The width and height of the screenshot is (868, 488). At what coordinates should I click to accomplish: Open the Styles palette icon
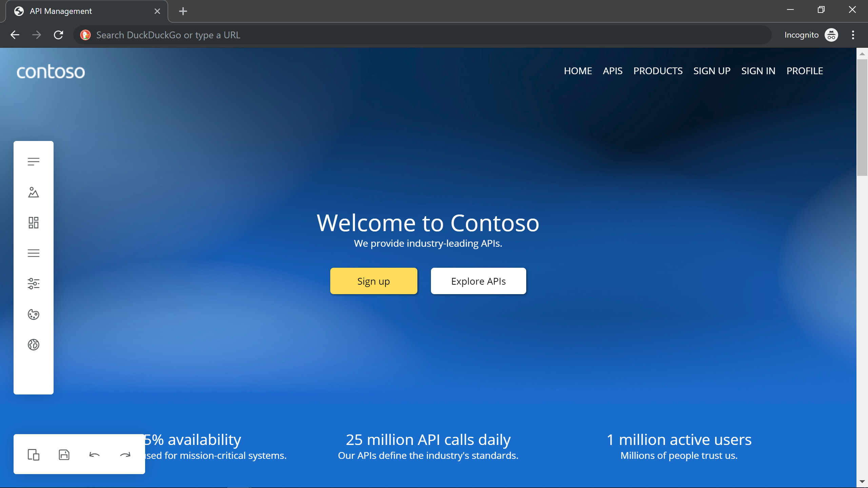(x=33, y=314)
